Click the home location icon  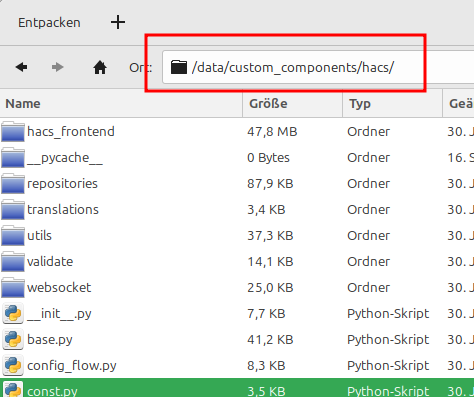coord(100,67)
